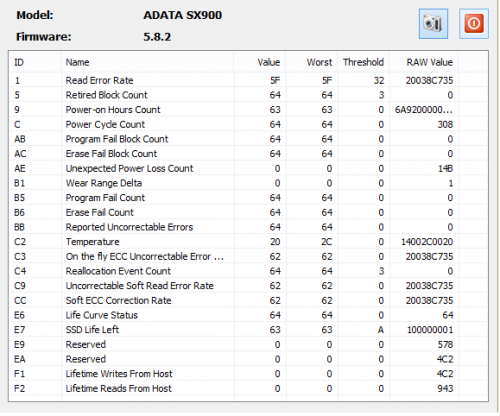Select the Wear Range Delta row
Image resolution: width=500 pixels, height=416 pixels.
[x=248, y=183]
